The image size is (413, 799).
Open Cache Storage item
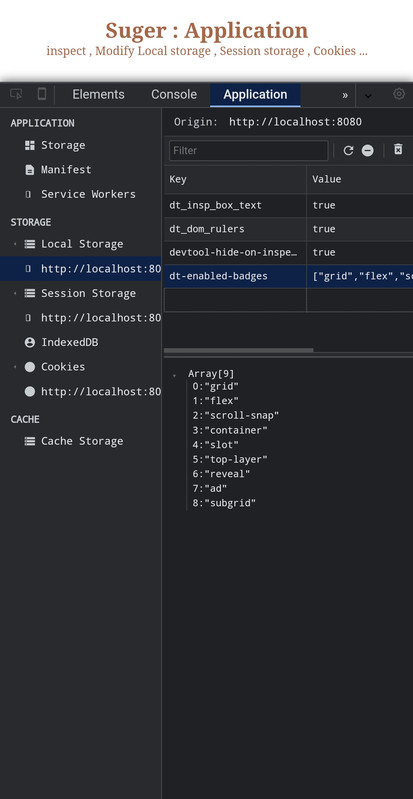tap(82, 441)
